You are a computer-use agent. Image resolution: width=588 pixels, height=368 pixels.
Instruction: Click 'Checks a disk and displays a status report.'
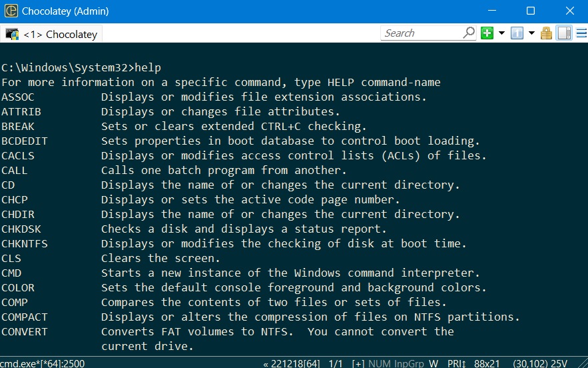coord(244,229)
